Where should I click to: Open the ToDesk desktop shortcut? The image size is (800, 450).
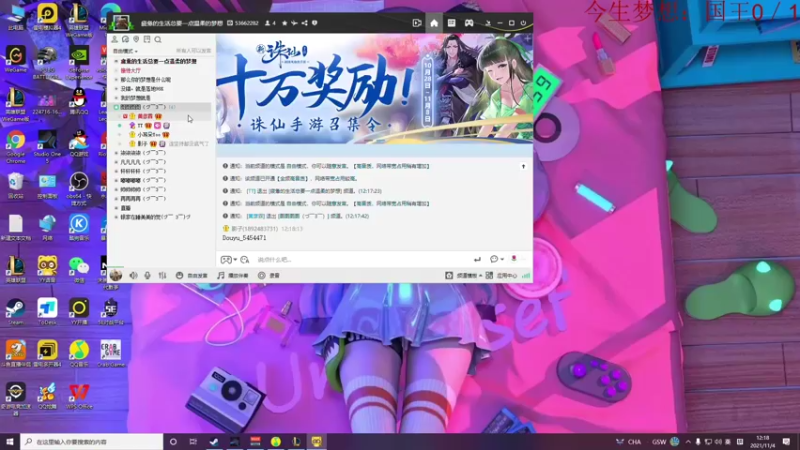[47, 312]
